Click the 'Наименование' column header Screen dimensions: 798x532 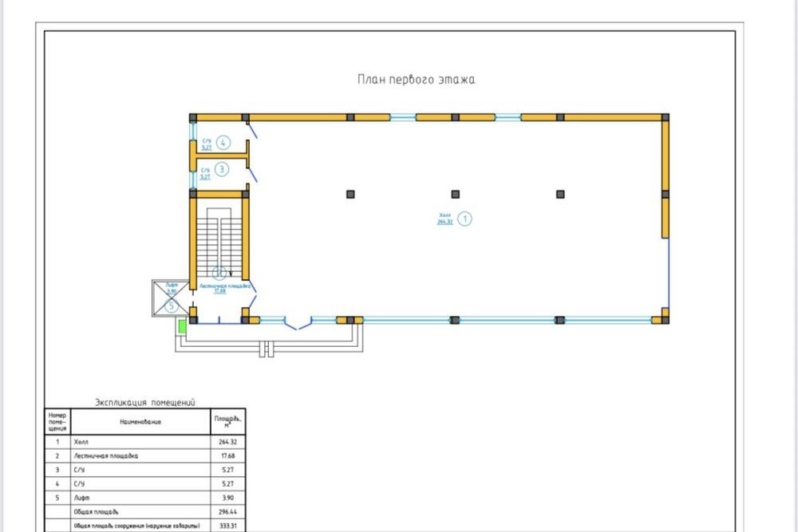(x=140, y=421)
